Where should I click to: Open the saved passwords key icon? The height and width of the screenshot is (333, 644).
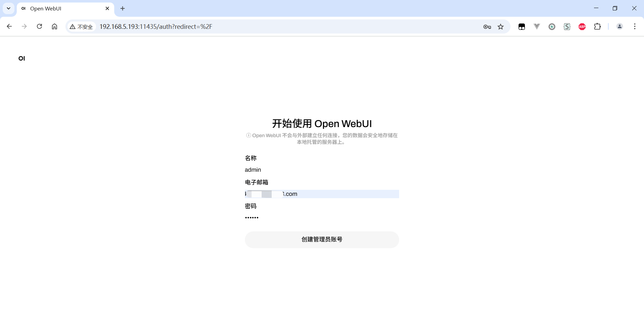(x=487, y=26)
